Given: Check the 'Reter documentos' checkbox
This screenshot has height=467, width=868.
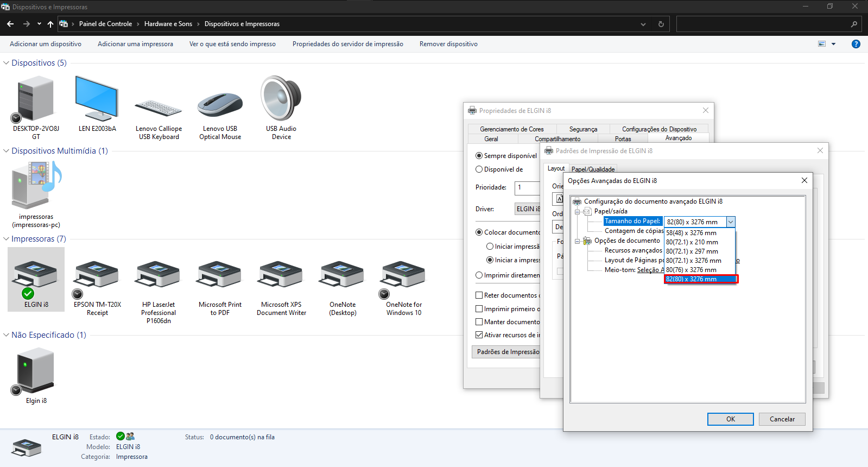Looking at the screenshot, I should click(x=479, y=295).
